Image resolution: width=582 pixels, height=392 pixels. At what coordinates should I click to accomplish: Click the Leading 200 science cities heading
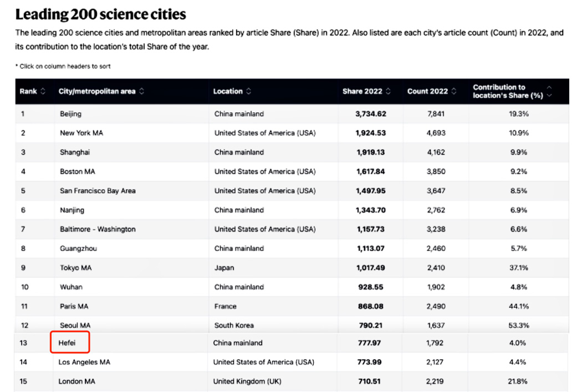100,14
